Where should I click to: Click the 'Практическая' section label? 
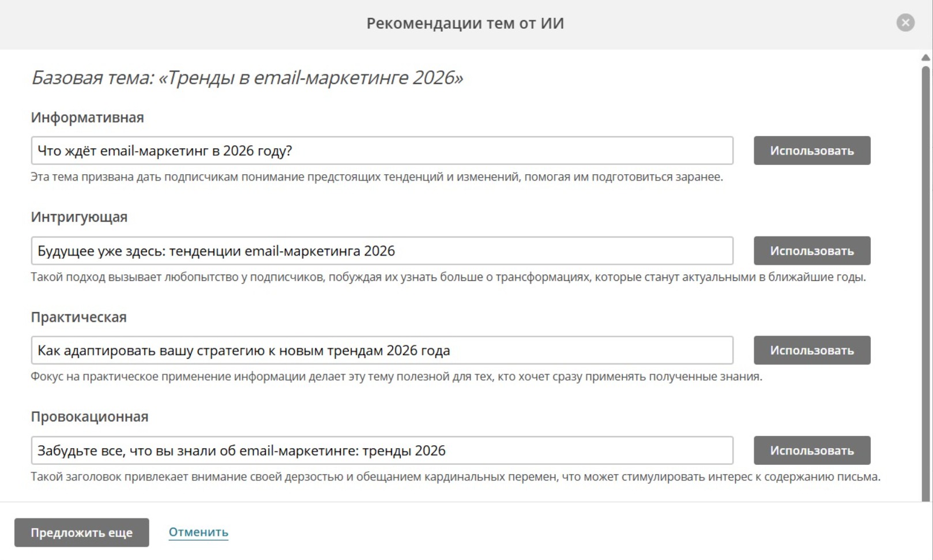[78, 317]
